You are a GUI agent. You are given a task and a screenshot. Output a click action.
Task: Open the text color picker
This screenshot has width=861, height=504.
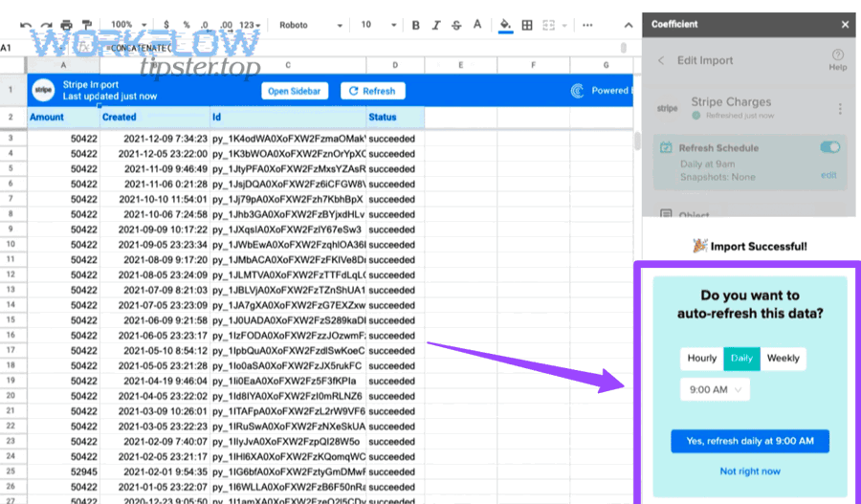click(477, 25)
